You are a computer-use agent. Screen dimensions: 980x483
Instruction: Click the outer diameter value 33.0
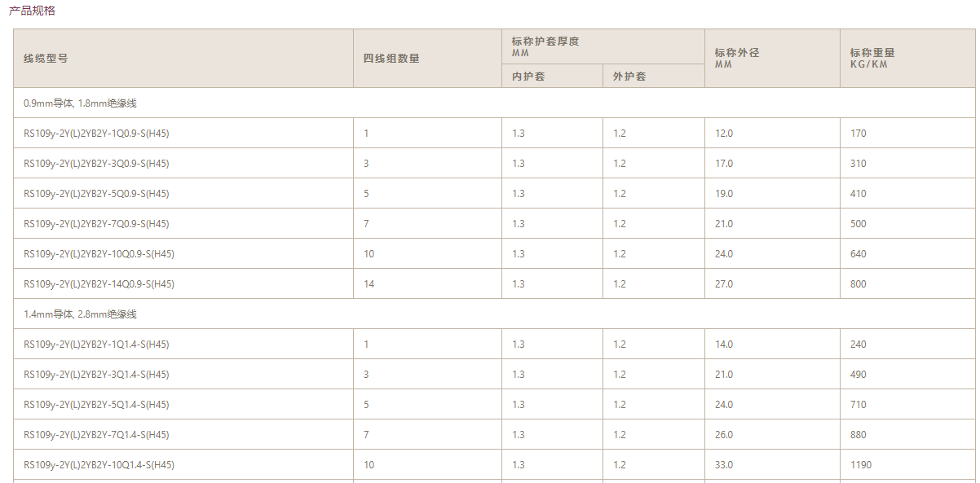click(724, 465)
